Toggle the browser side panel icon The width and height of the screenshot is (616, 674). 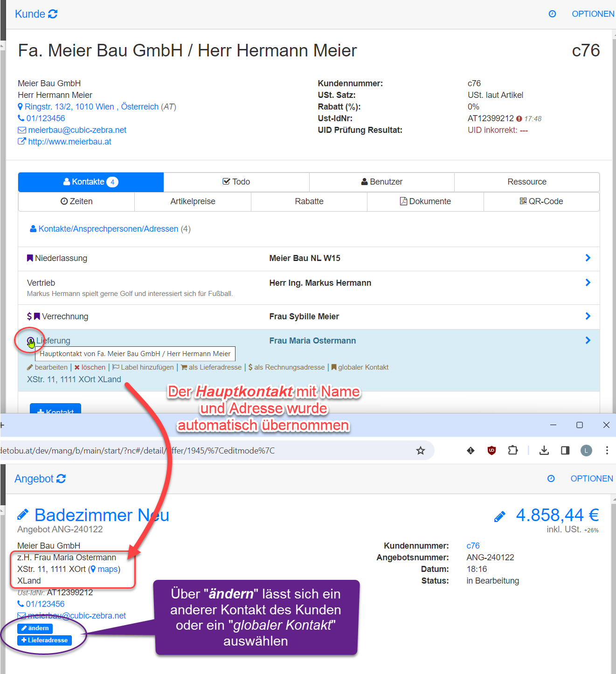(565, 450)
